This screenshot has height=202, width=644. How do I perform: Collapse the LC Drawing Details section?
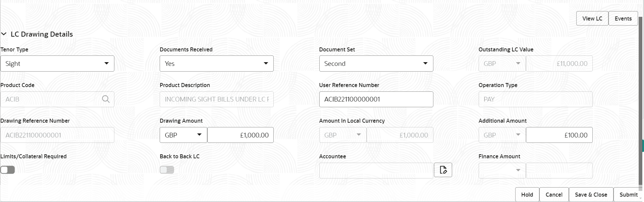pyautogui.click(x=4, y=34)
